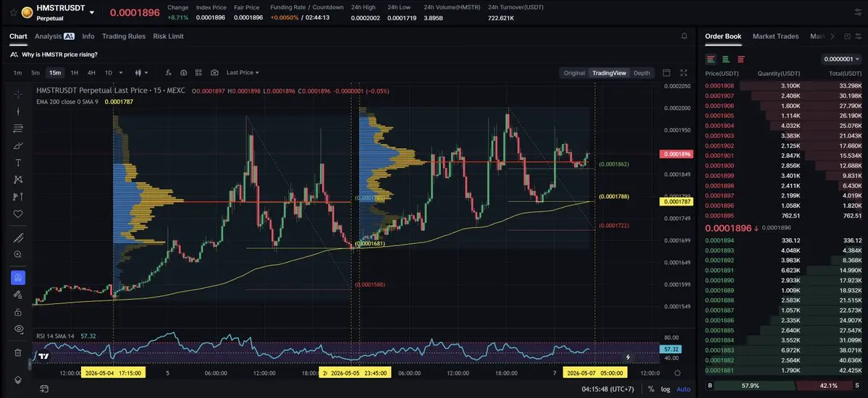The height and width of the screenshot is (398, 868).
Task: Remove drawings with trash icon
Action: (18, 352)
